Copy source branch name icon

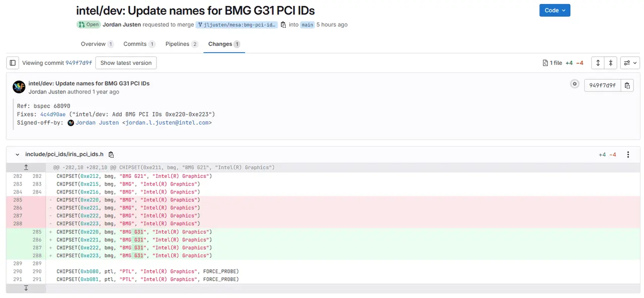tap(283, 25)
